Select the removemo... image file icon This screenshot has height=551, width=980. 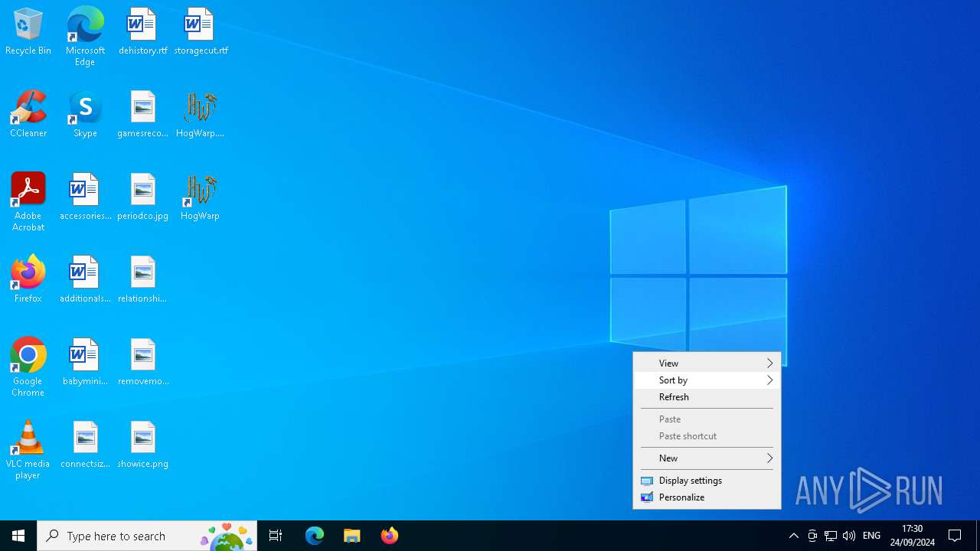tap(142, 363)
